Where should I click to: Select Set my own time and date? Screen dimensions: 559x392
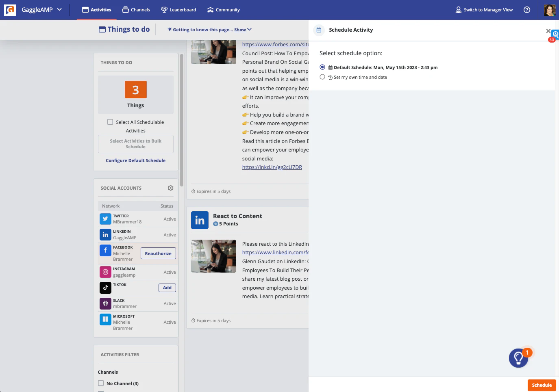(322, 77)
